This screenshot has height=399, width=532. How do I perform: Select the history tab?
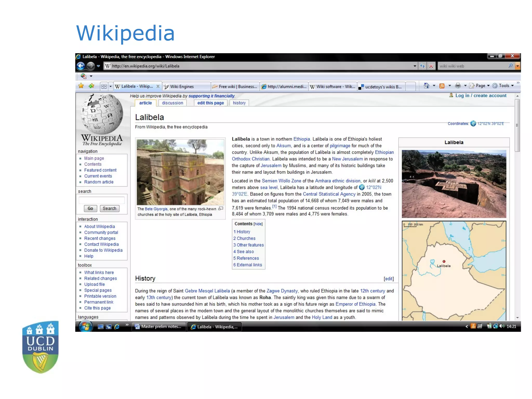click(239, 103)
